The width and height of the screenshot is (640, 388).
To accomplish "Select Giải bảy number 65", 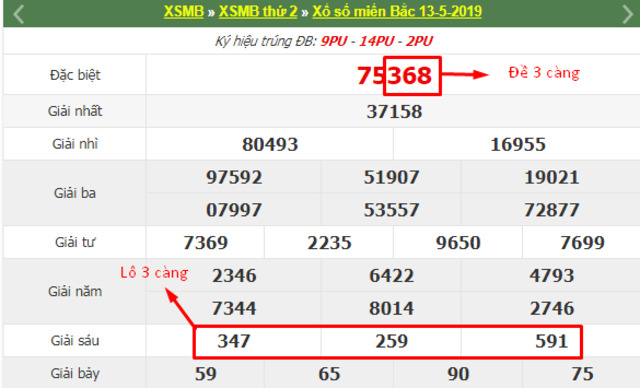I will point(329,374).
